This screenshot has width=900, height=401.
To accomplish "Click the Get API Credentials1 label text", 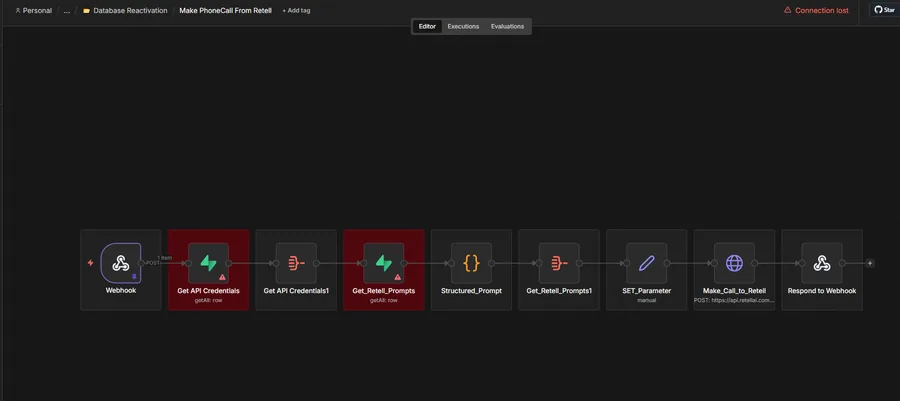I will click(x=296, y=291).
